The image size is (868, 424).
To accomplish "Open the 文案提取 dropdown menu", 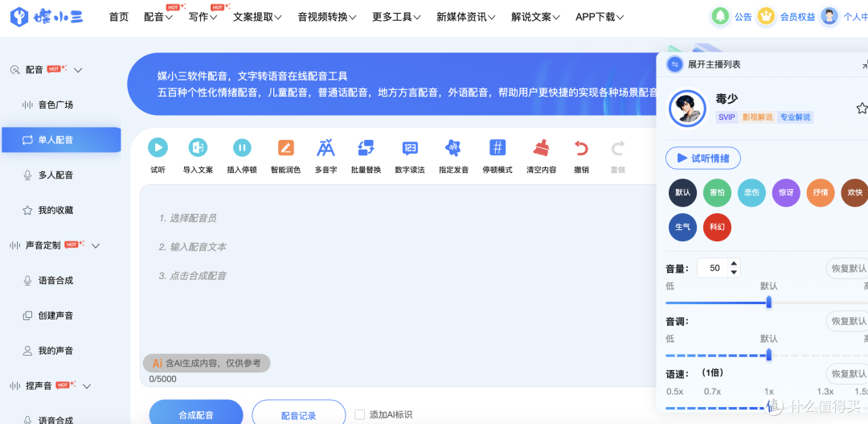I will [x=257, y=17].
